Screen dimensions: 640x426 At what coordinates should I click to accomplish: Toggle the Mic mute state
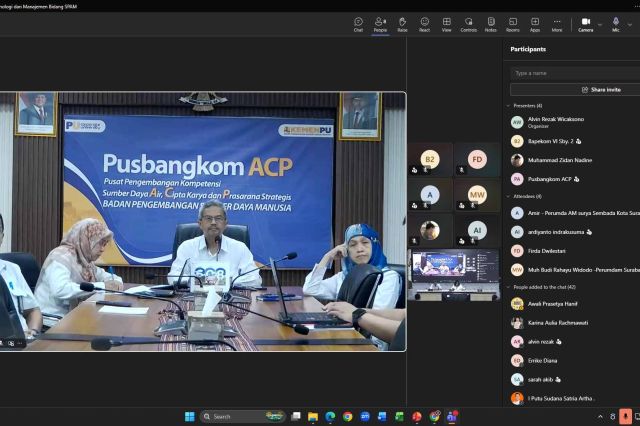[x=616, y=24]
